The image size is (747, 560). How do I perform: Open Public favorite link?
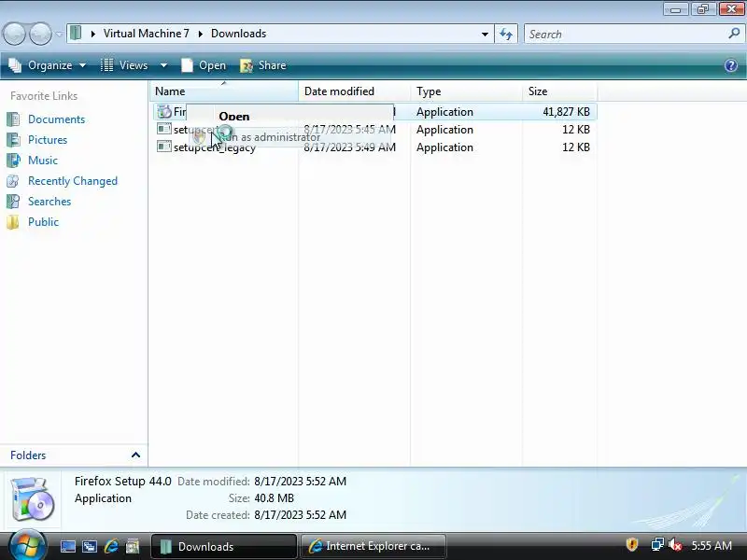[x=43, y=222]
